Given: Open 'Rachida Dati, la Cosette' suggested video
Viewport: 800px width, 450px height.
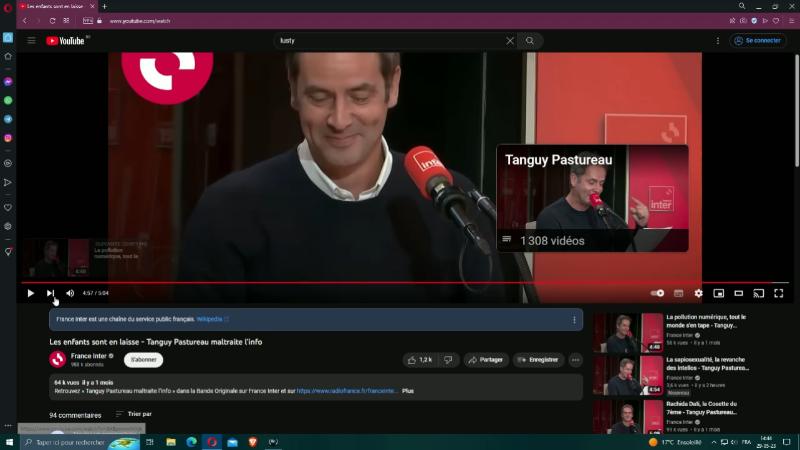Looking at the screenshot, I should pyautogui.click(x=702, y=408).
